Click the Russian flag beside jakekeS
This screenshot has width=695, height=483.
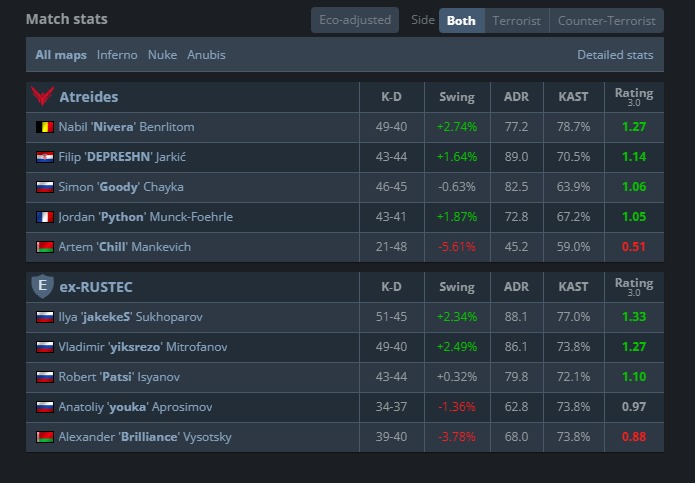(x=45, y=317)
